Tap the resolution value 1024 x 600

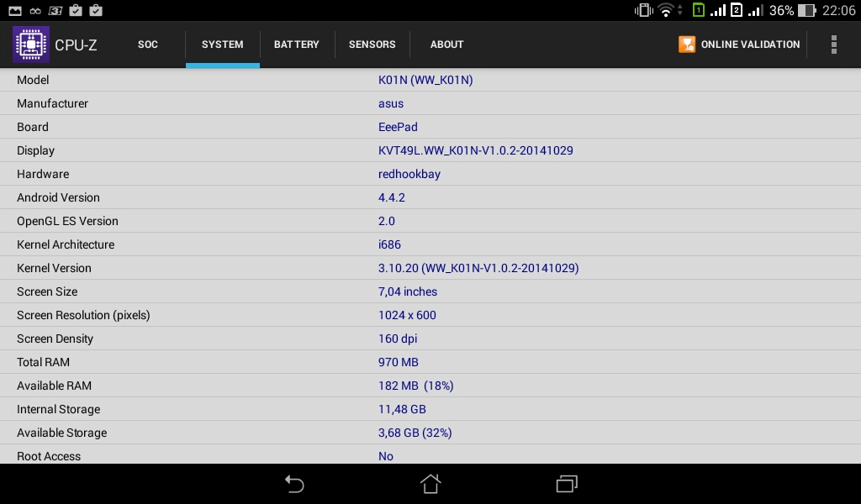point(408,316)
